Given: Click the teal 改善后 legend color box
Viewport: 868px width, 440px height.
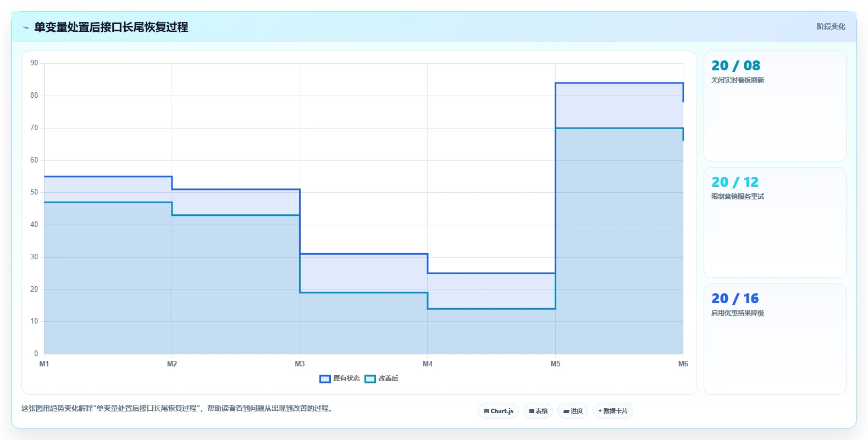Looking at the screenshot, I should pyautogui.click(x=370, y=378).
